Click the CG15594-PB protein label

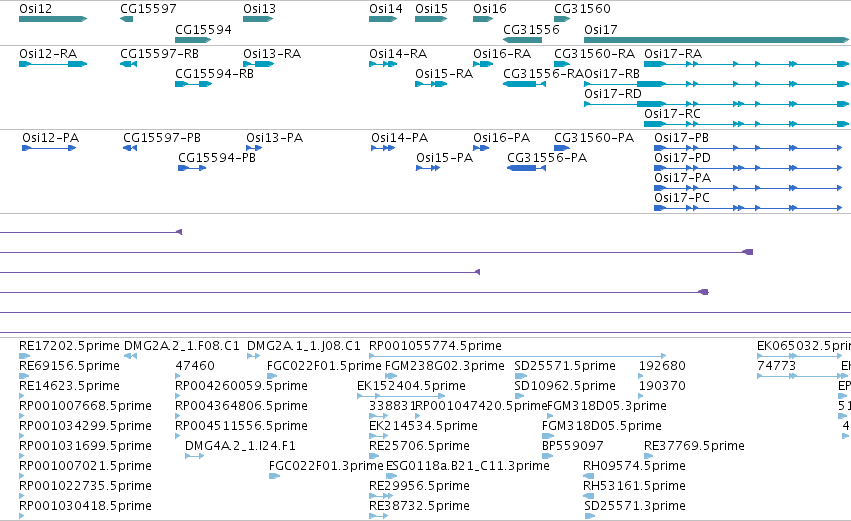coord(217,158)
